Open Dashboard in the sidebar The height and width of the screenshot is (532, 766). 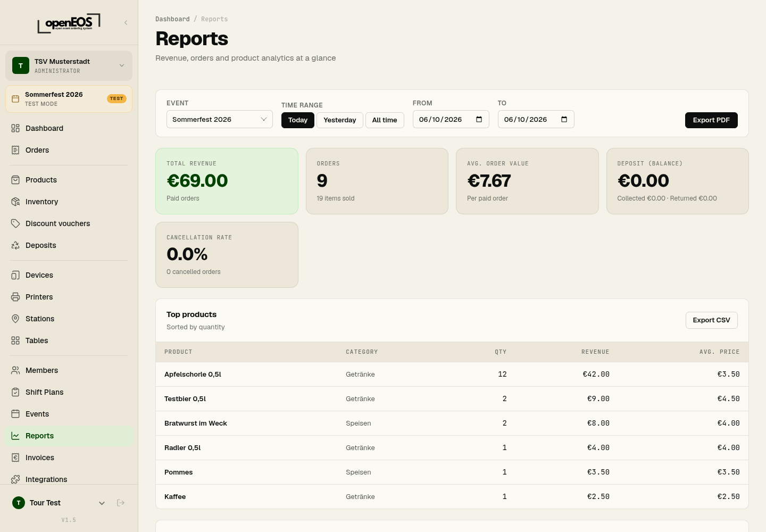click(x=69, y=128)
